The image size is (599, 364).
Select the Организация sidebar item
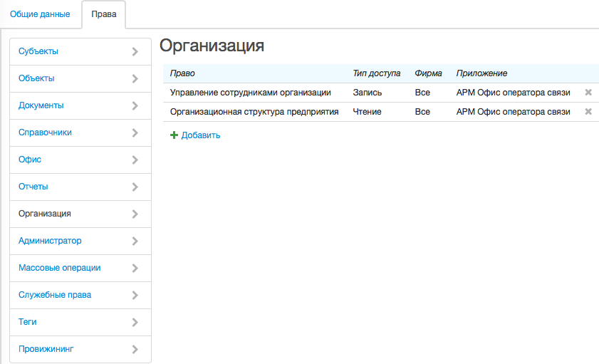pos(80,214)
